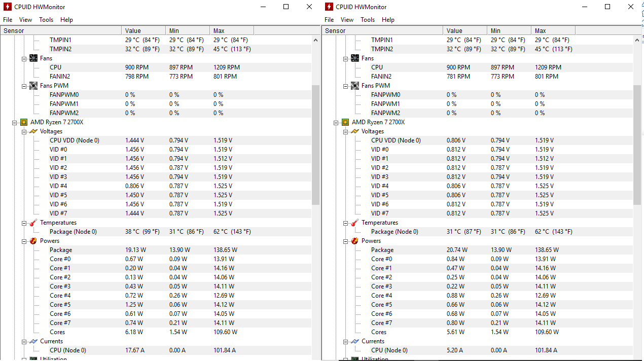Image resolution: width=644 pixels, height=361 pixels.
Task: Click Fans PWM category icon in left window
Action: [33, 86]
